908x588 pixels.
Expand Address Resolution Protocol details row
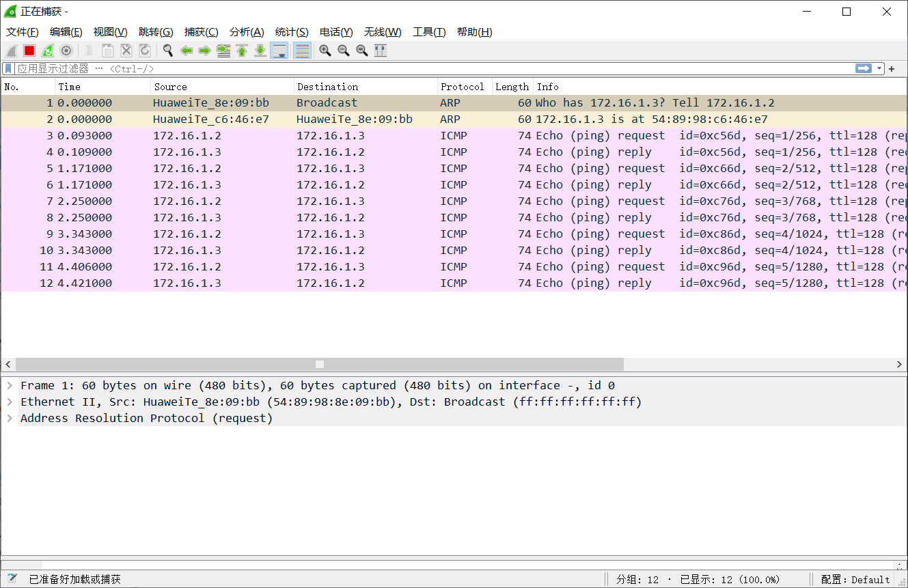(10, 418)
